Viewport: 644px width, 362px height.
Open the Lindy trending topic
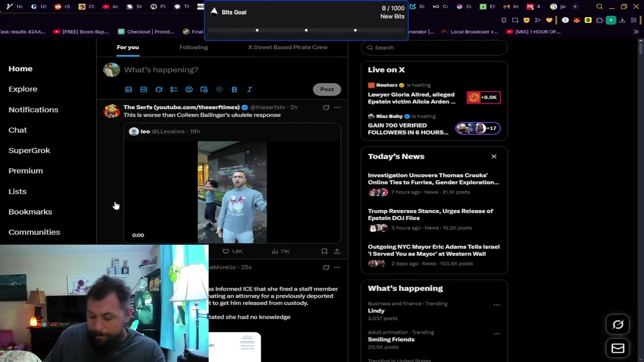point(376,311)
